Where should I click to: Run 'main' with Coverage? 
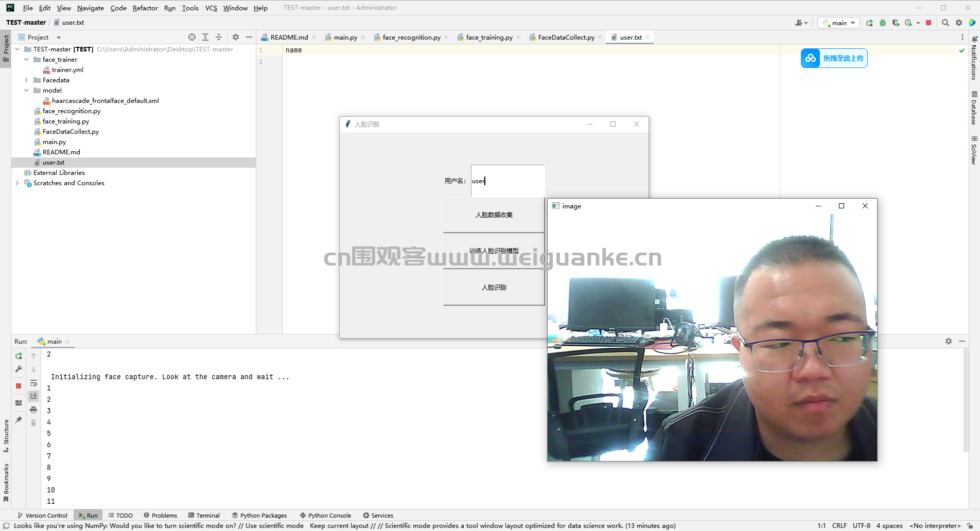(x=896, y=23)
